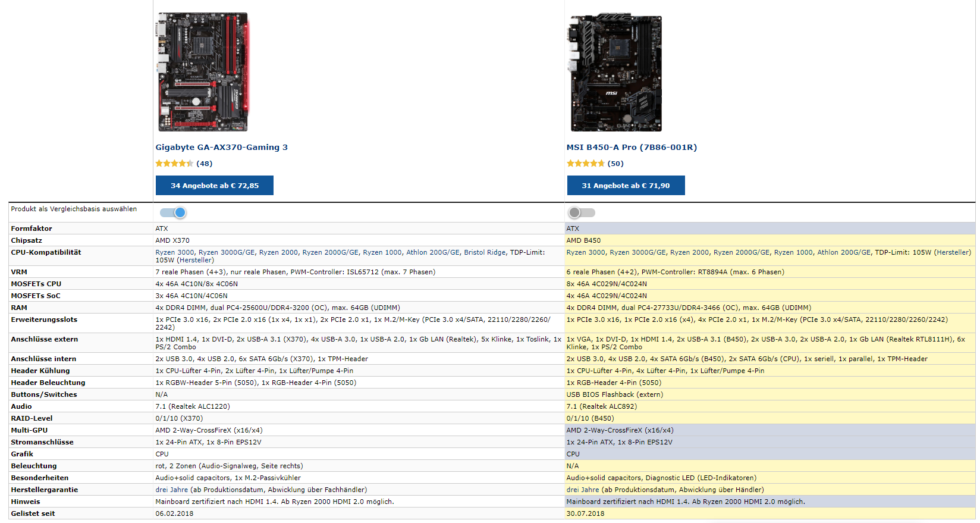Viewport: 980px width, 523px height.
Task: Select the VRM row label
Action: click(x=19, y=272)
